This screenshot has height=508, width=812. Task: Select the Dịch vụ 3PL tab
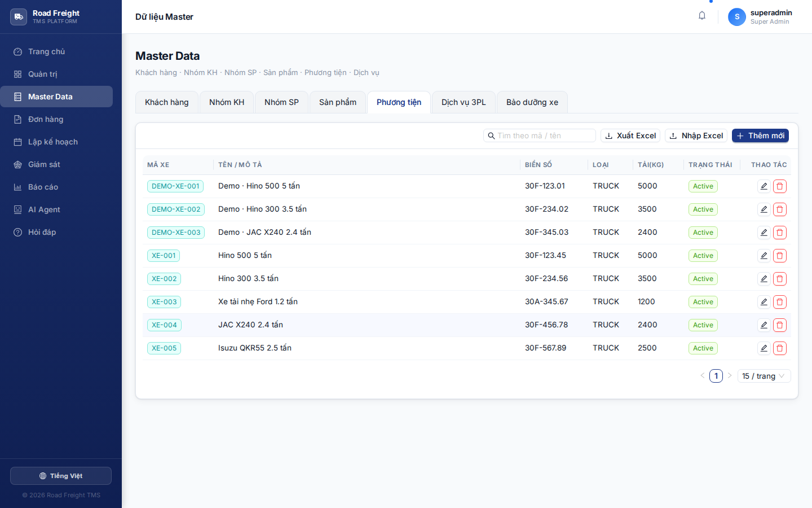tap(464, 102)
